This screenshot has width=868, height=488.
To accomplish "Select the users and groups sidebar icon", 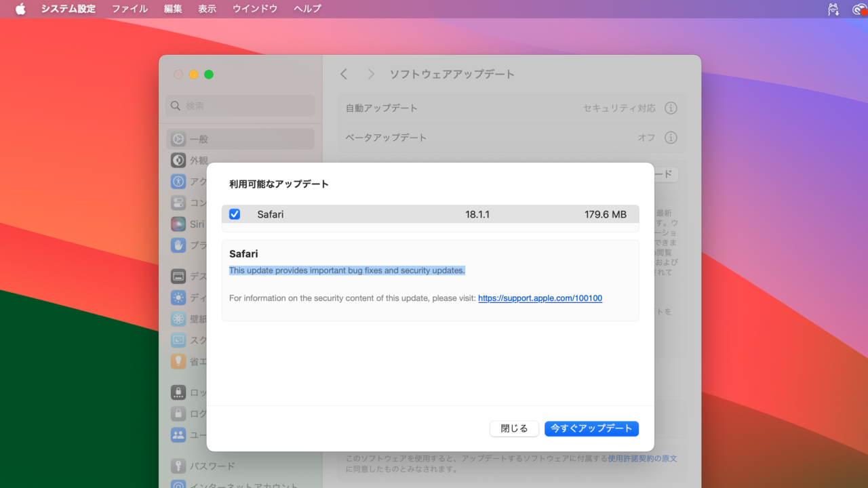I will [178, 434].
